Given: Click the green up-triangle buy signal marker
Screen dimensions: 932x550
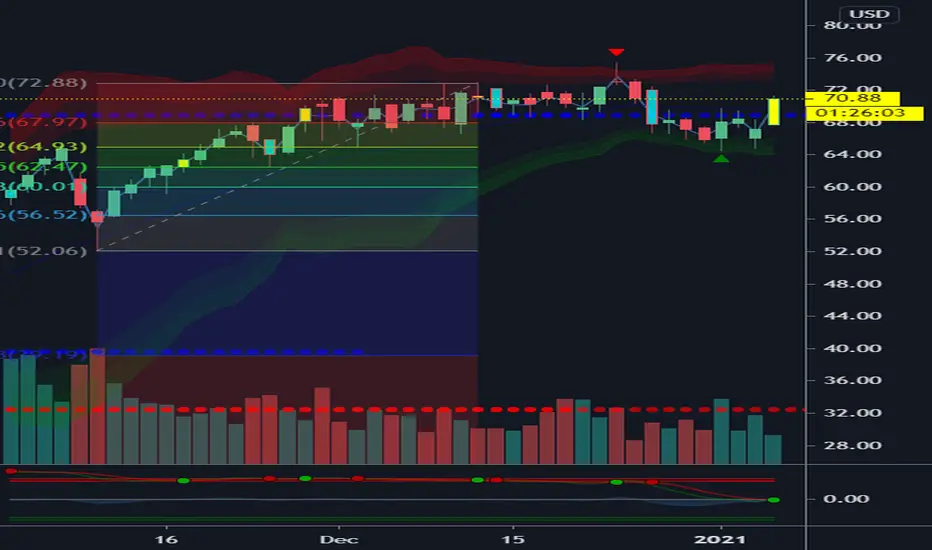Looking at the screenshot, I should (721, 158).
